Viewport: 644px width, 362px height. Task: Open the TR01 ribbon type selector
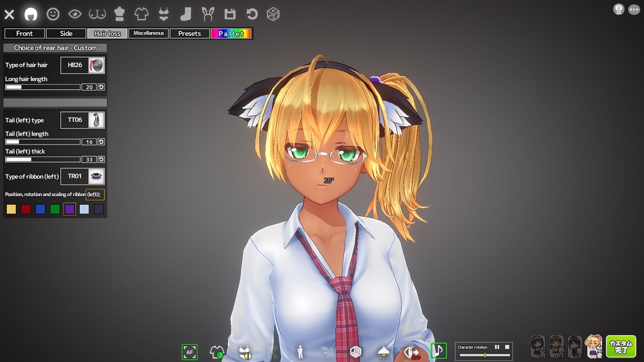click(82, 177)
